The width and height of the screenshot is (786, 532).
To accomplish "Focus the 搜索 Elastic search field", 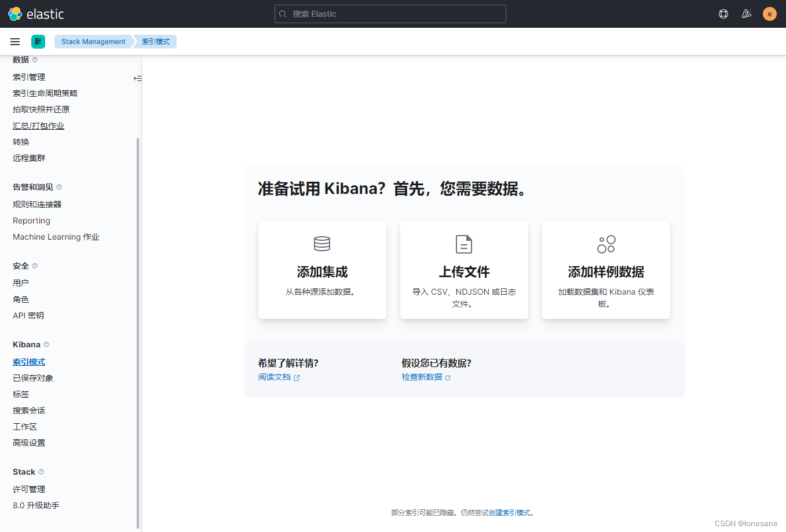I will tap(390, 14).
